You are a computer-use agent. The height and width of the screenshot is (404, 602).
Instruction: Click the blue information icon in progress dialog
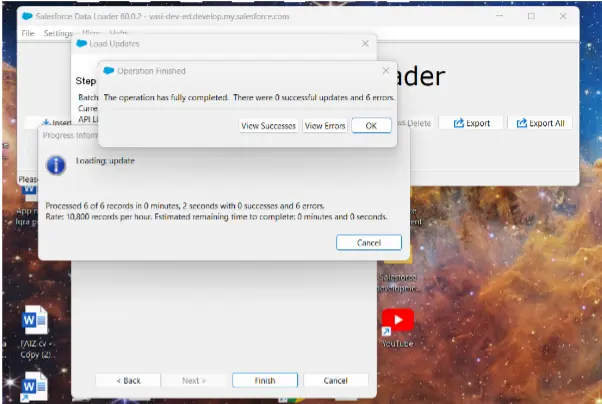point(56,165)
